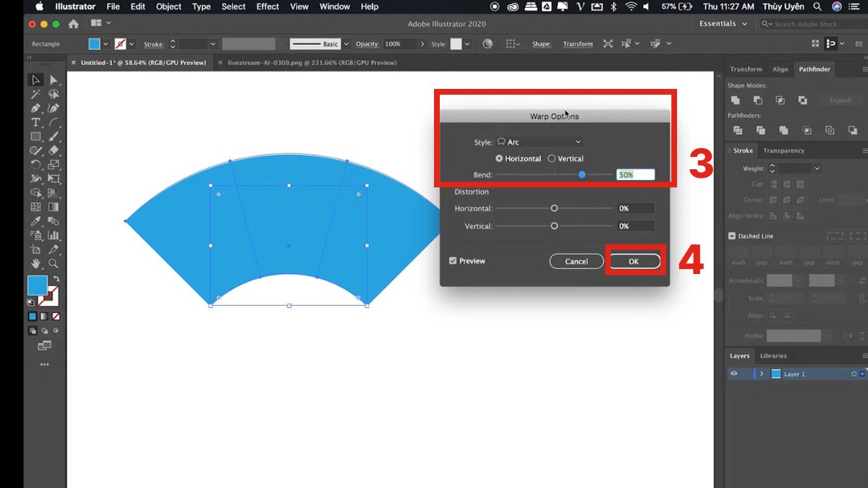Swap fill and stroke colors arrow
Image resolution: width=868 pixels, height=488 pixels.
tap(56, 279)
